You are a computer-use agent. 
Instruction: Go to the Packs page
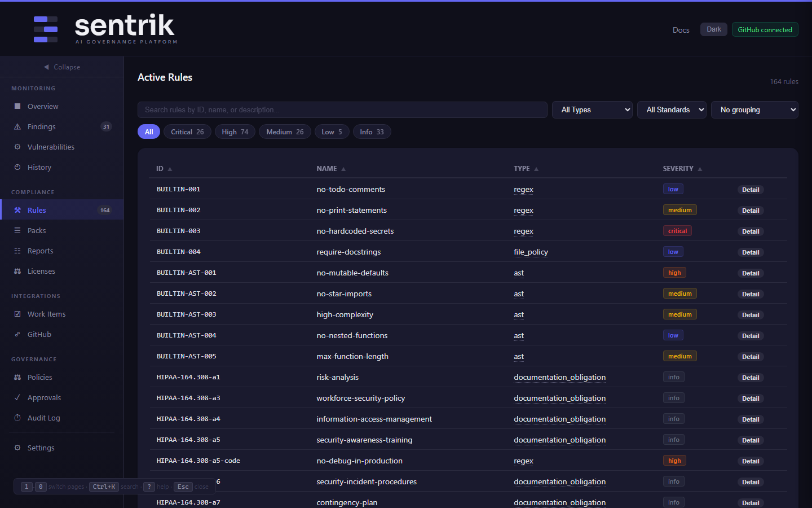pyautogui.click(x=61, y=230)
